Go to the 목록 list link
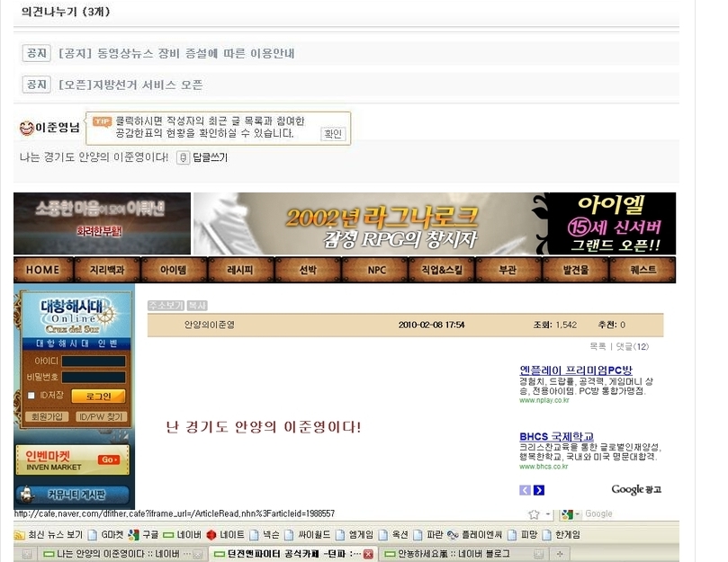Screen dimensions: 728x562 pyautogui.click(x=598, y=346)
